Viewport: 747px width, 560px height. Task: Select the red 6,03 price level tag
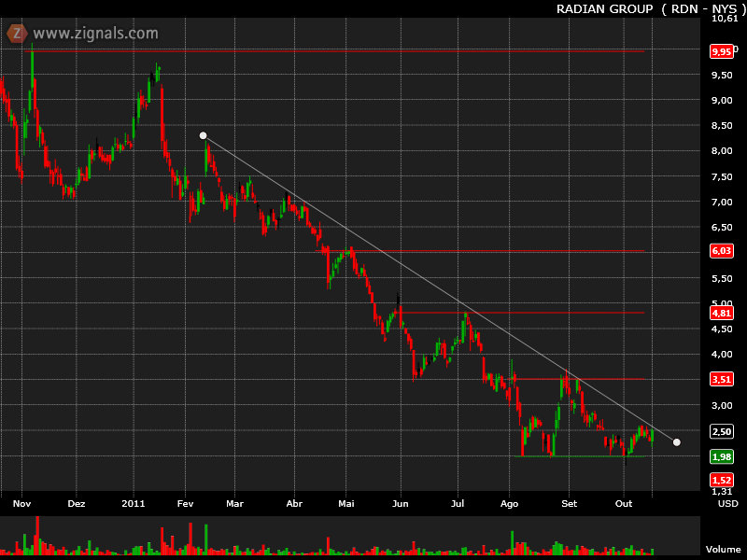pyautogui.click(x=721, y=250)
